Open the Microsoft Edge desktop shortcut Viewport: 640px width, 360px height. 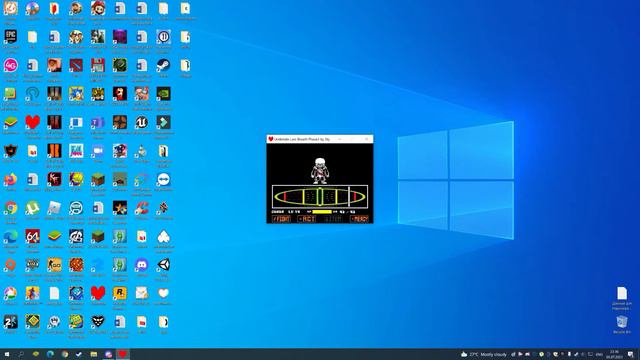[x=11, y=237]
